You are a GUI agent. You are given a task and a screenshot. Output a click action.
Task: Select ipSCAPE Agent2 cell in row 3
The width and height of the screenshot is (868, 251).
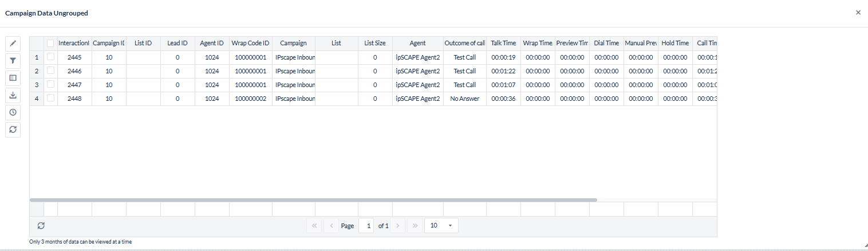(417, 85)
